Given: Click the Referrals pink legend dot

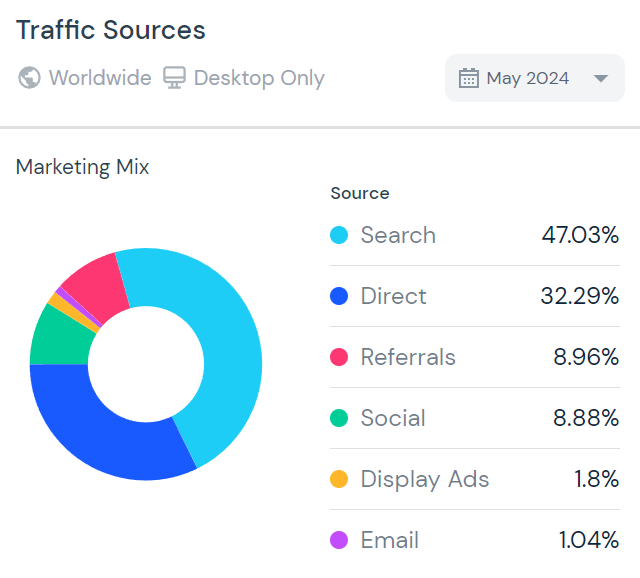Looking at the screenshot, I should point(339,358).
